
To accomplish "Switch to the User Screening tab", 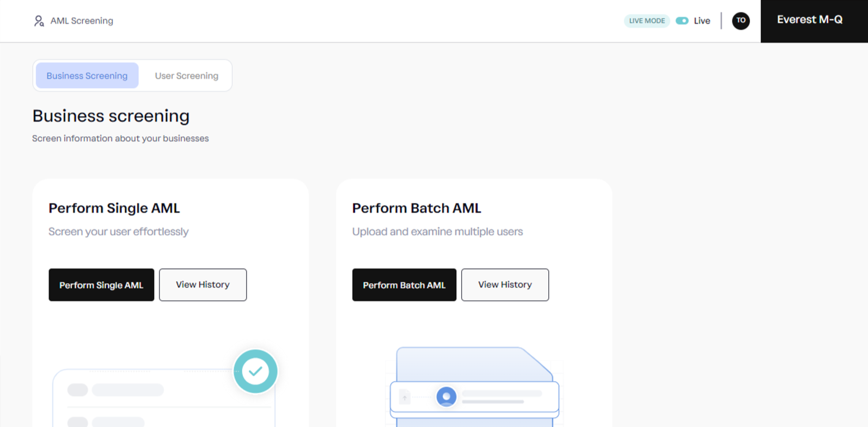I will pos(186,76).
